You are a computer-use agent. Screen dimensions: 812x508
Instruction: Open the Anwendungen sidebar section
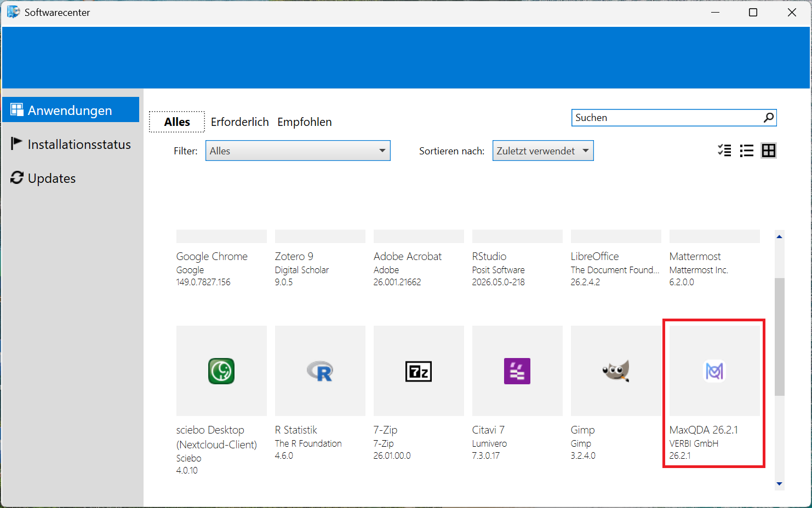pos(71,110)
